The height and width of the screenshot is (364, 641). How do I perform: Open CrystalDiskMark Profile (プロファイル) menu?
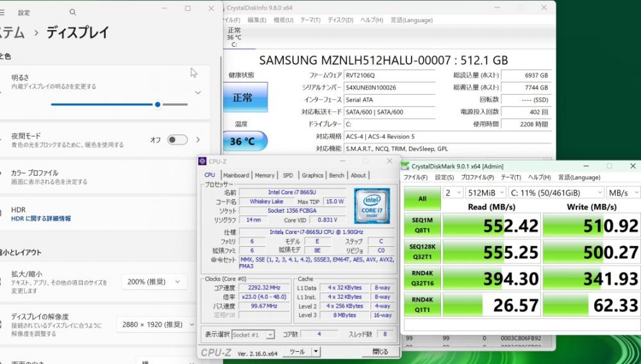click(x=477, y=178)
